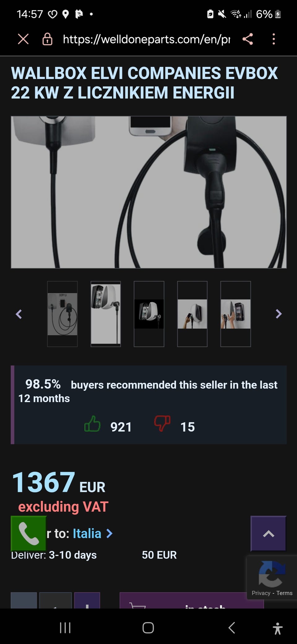Tap the welldoneparts.com URL address
The width and height of the screenshot is (297, 644).
click(x=146, y=39)
